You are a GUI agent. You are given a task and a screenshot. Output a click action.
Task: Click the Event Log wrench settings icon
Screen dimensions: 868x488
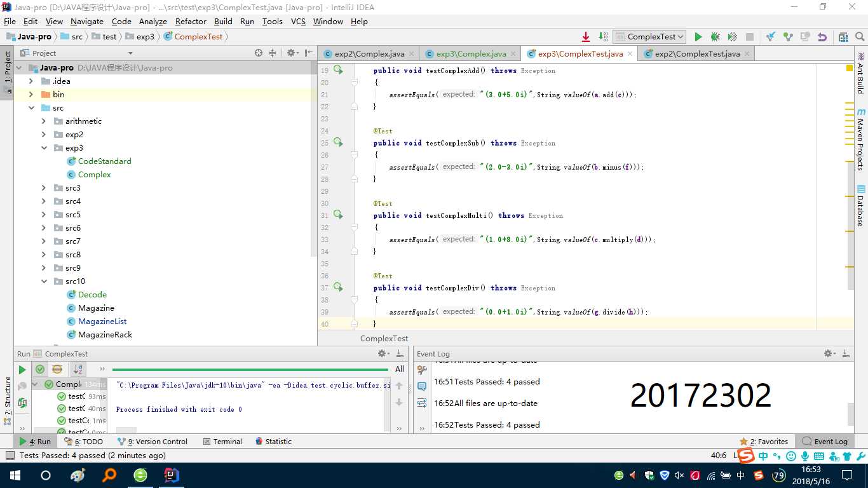(422, 369)
